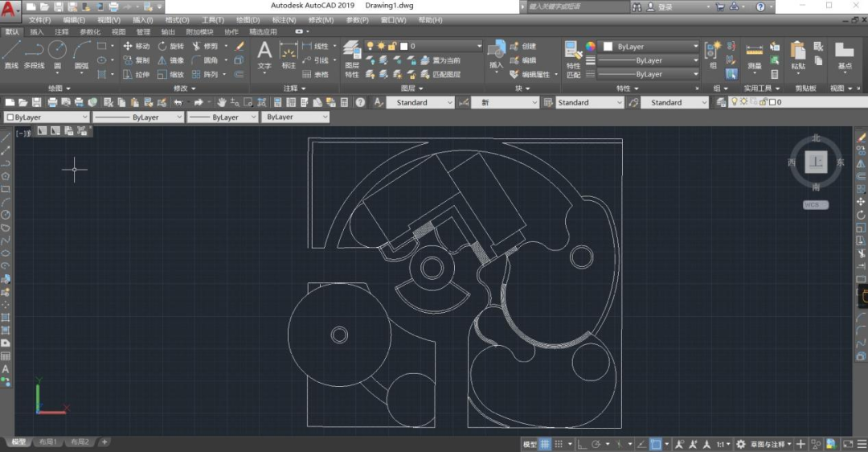Toggle layer lock icon in ribbon

tap(392, 46)
